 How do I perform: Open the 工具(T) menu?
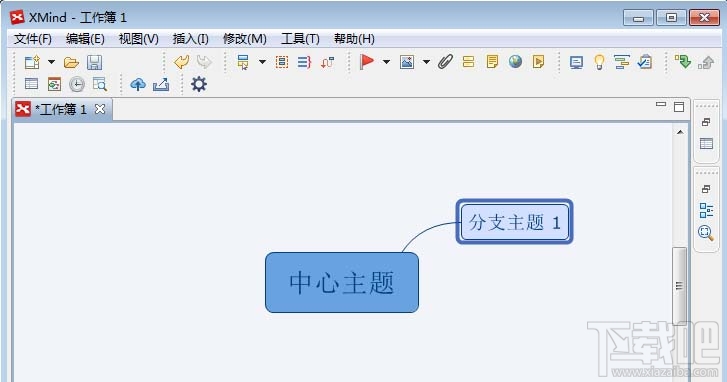[300, 39]
